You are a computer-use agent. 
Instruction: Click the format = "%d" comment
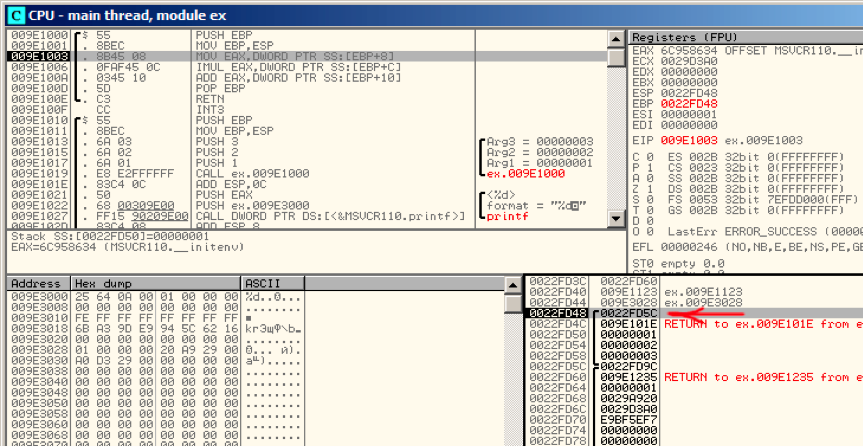point(536,206)
